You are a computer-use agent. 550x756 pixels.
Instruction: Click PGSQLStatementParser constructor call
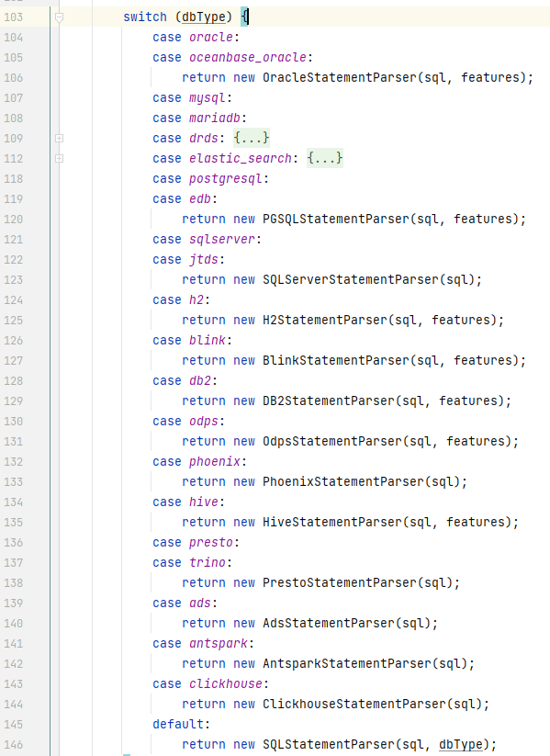(x=336, y=219)
